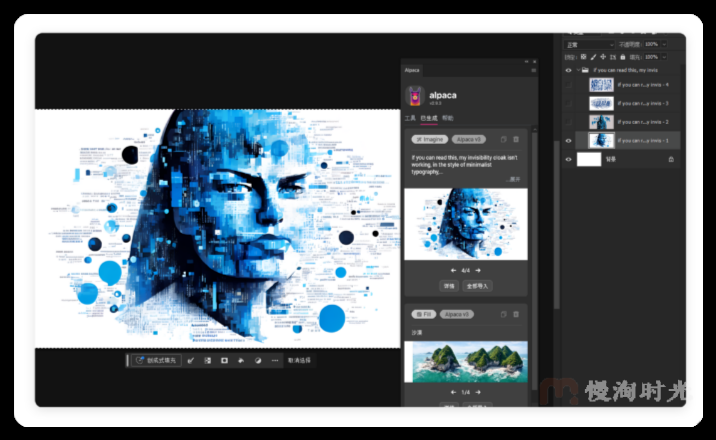This screenshot has height=440, width=716.
Task: Delete the Imagine generation with trash icon
Action: coord(516,139)
